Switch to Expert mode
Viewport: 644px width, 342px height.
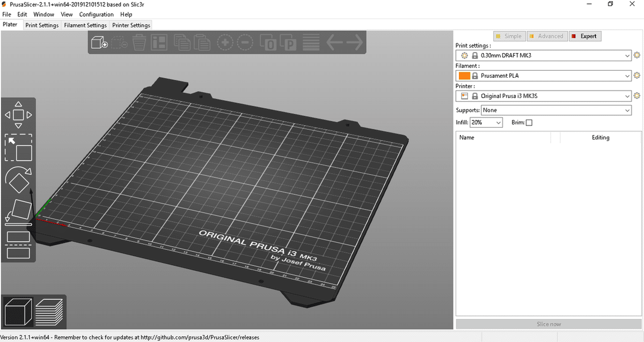584,36
